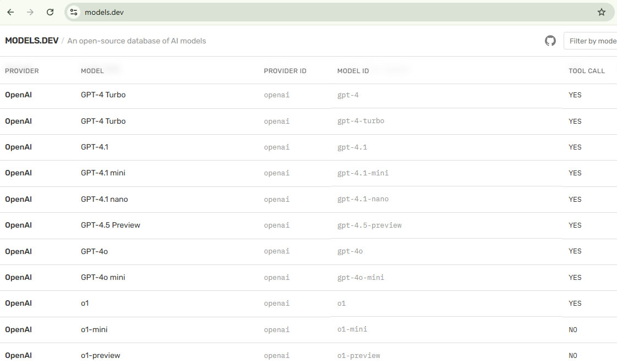The width and height of the screenshot is (617, 364).
Task: Click GPT-4 Turbo name in the gpt-4-turbo row
Action: pyautogui.click(x=103, y=121)
